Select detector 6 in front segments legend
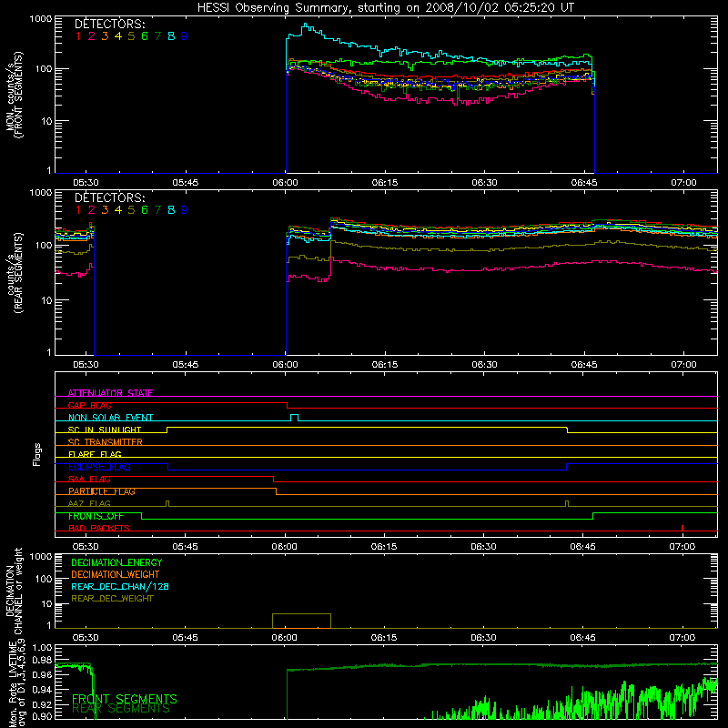728x728 pixels. 145,36
